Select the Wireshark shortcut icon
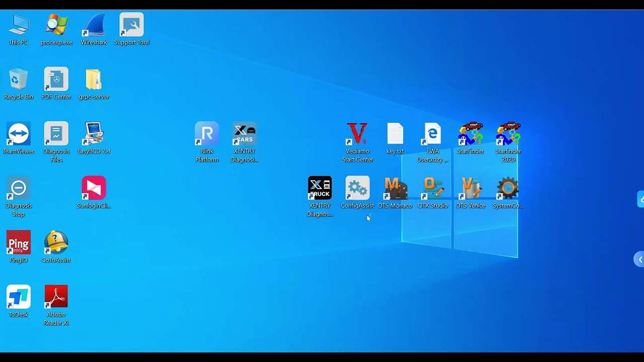The height and width of the screenshot is (362, 644). (x=94, y=25)
